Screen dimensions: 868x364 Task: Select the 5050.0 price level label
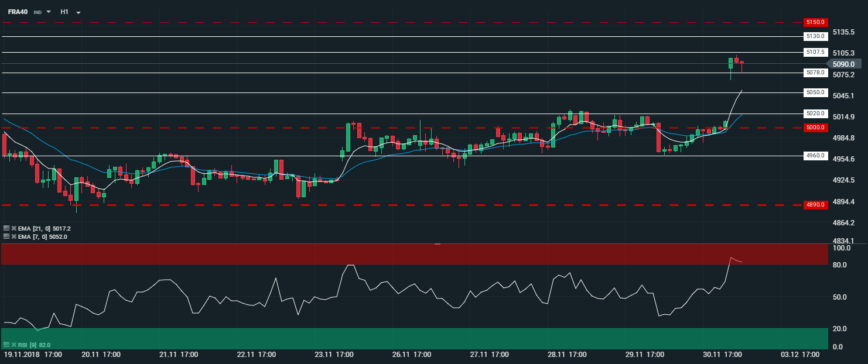point(815,92)
